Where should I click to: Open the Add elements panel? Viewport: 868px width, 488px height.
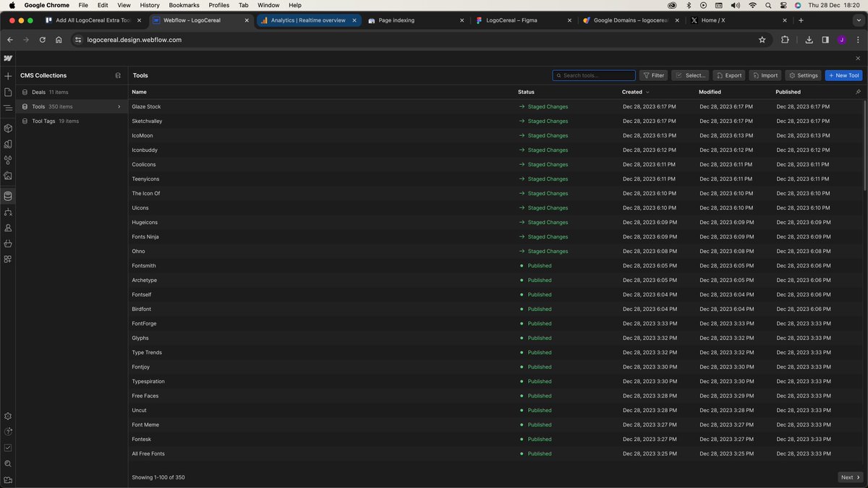(8, 76)
